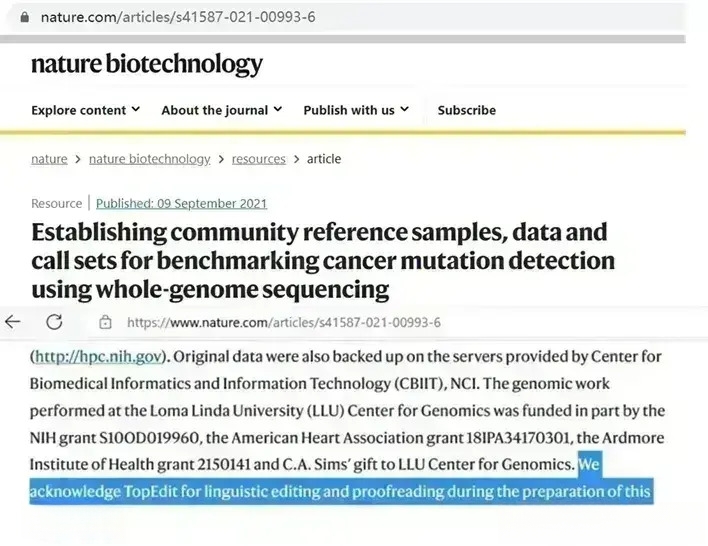Click the Resource label above the title
The image size is (708, 546).
pos(56,203)
